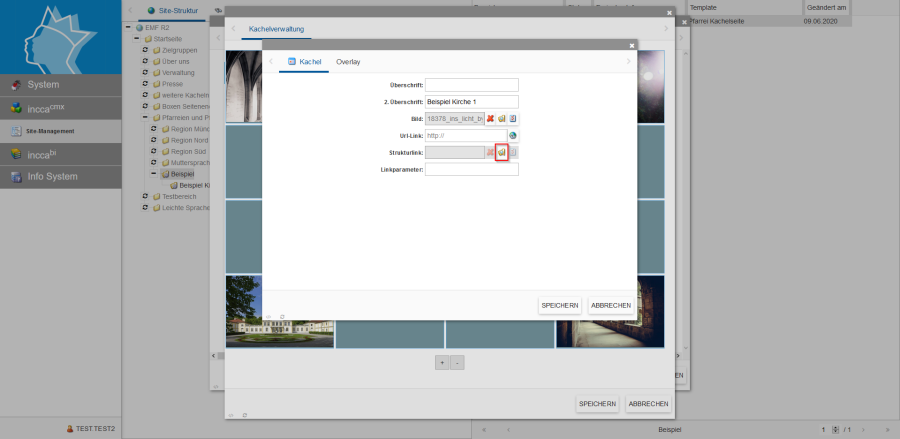Save the Kachel with inner SPEICHERN button

pos(559,305)
